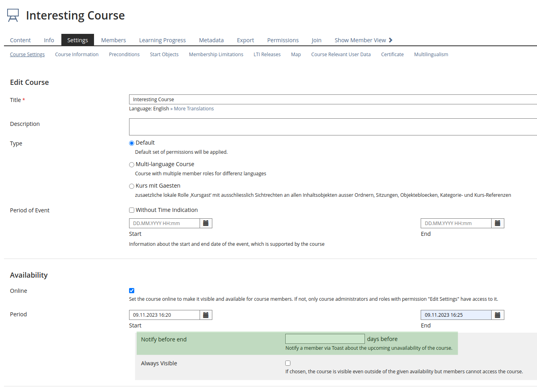Uncheck the Online availability checkbox
The image size is (537, 392).
point(131,291)
